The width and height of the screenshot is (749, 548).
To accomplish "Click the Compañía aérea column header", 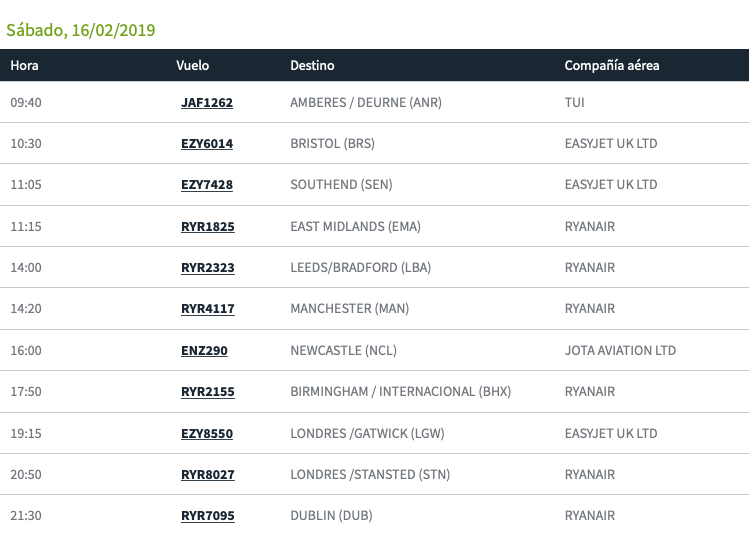I will tap(611, 66).
